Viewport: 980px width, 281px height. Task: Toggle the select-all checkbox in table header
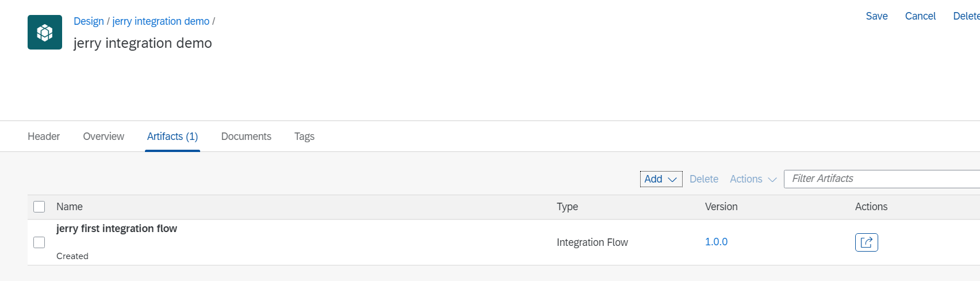pos(39,207)
